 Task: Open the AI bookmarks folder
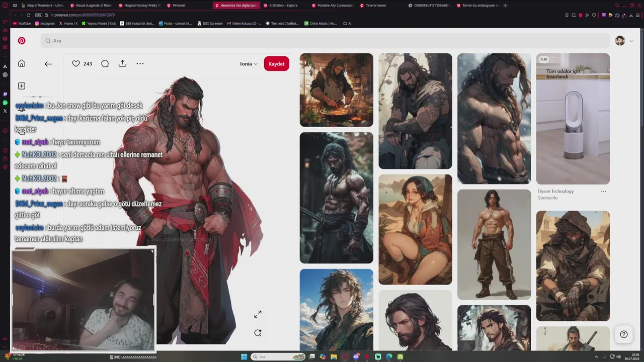pos(347,24)
